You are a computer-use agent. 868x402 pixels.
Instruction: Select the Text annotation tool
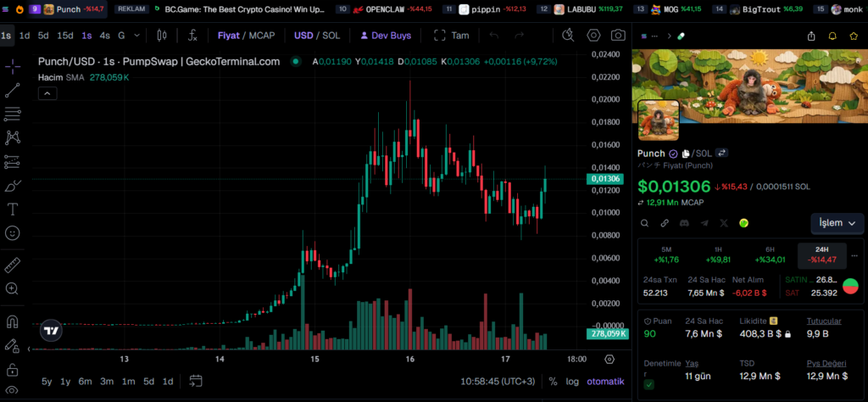click(13, 209)
